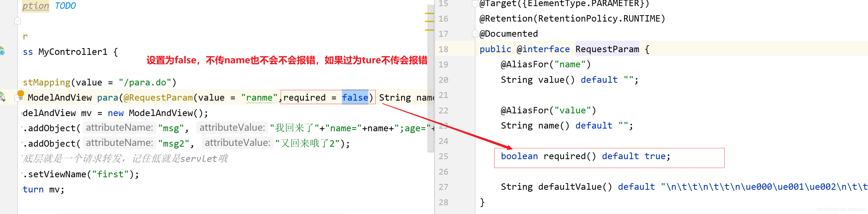
Task: Click the @RequestParam annotation in para method
Action: tap(158, 97)
